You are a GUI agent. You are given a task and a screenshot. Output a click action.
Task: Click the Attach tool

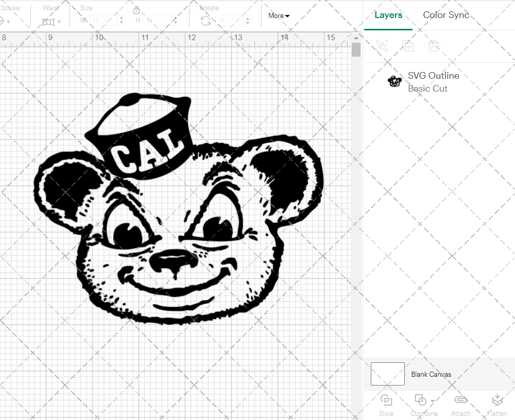[460, 405]
